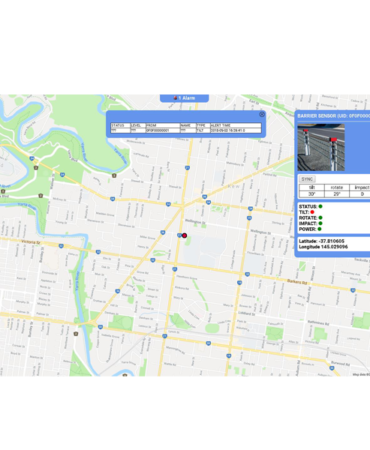Select the rotate value 29° cell
The image size is (370, 450).
[337, 194]
